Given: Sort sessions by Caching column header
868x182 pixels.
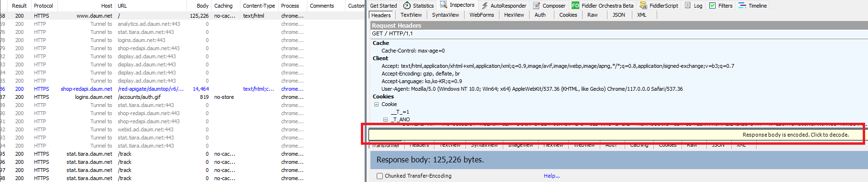Looking at the screenshot, I should coord(223,6).
